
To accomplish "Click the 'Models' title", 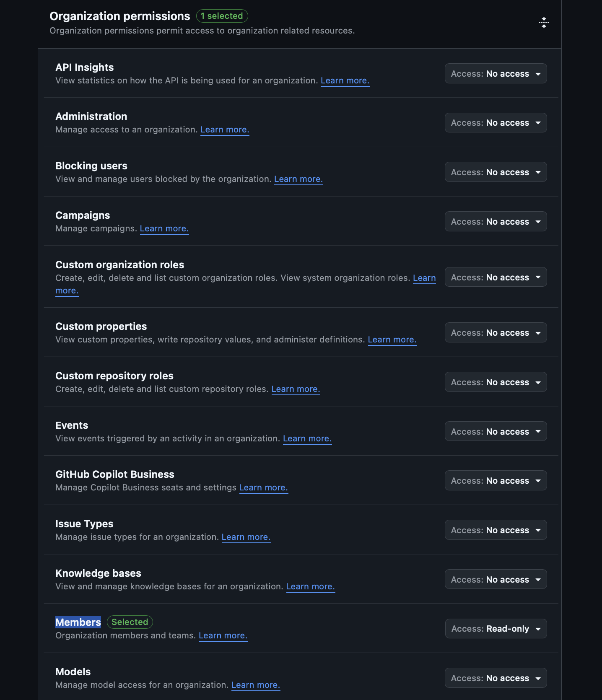I will 73,672.
